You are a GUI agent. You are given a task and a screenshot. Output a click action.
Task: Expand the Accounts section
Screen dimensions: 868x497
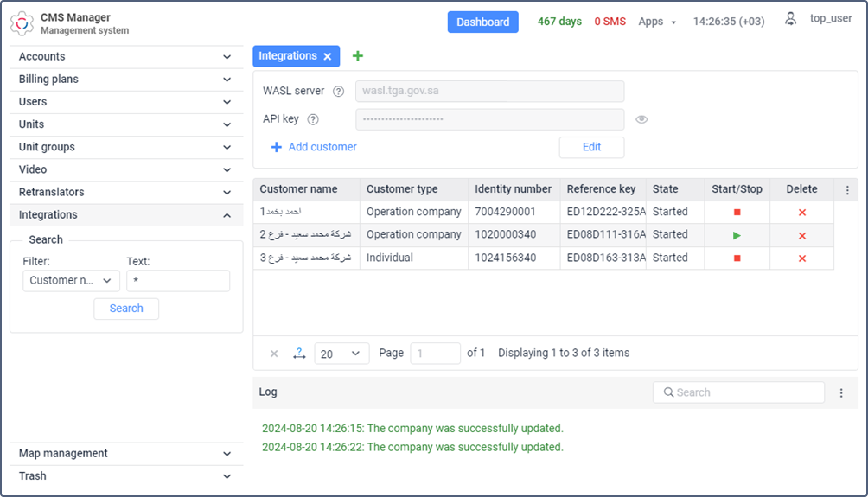click(126, 57)
